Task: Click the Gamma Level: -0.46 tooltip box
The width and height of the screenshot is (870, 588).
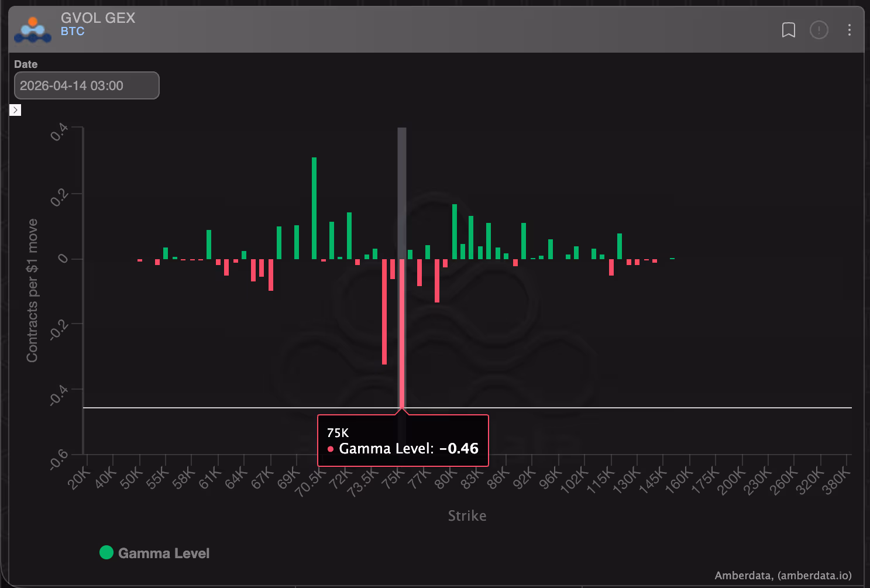Action: tap(403, 441)
